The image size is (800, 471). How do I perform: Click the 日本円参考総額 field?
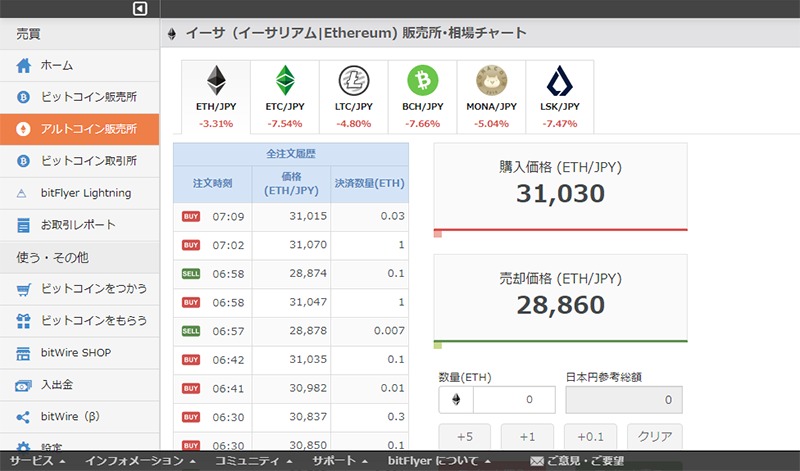623,400
